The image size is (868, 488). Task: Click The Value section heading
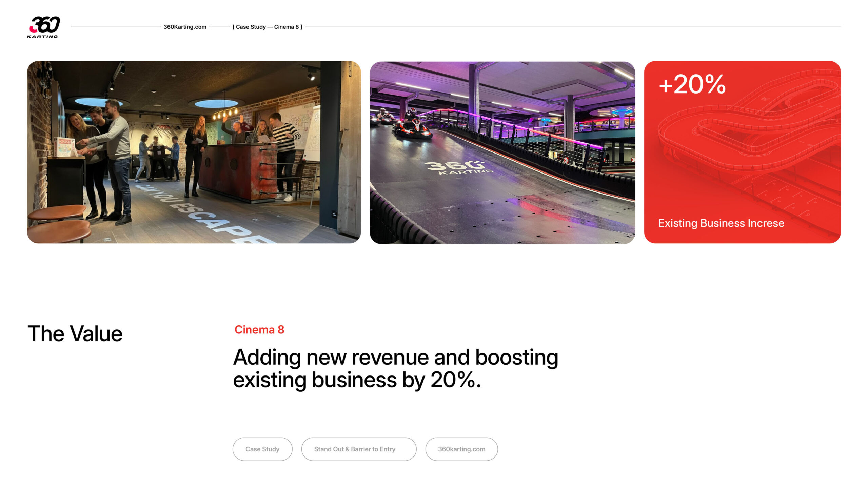click(x=75, y=333)
